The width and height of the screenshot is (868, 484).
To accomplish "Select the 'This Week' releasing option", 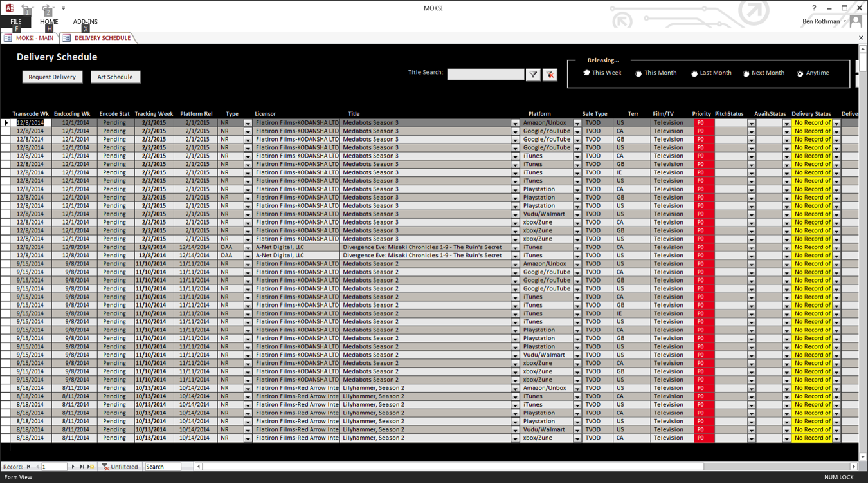I will pos(586,73).
